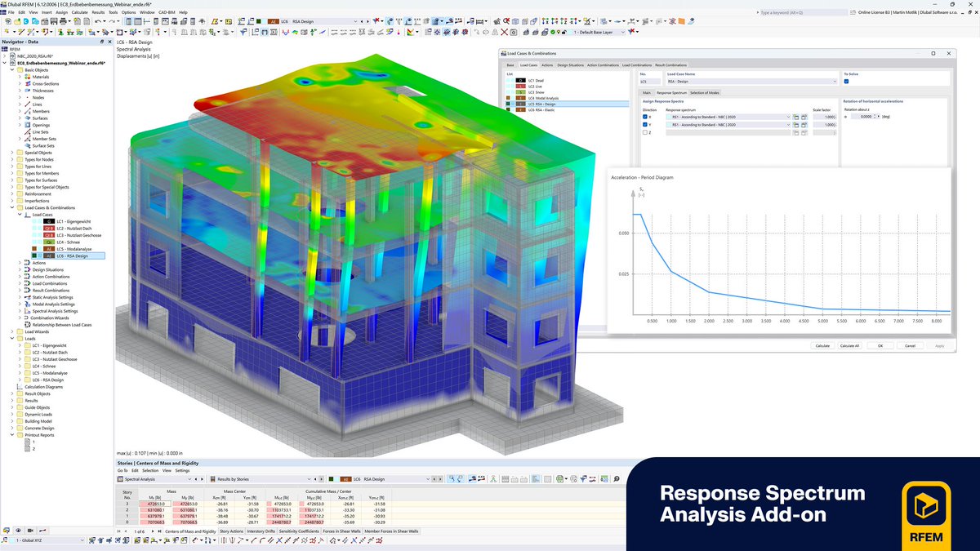This screenshot has height=551, width=980.
Task: Click the Nodes icon in the Navigator tree
Action: (x=28, y=97)
